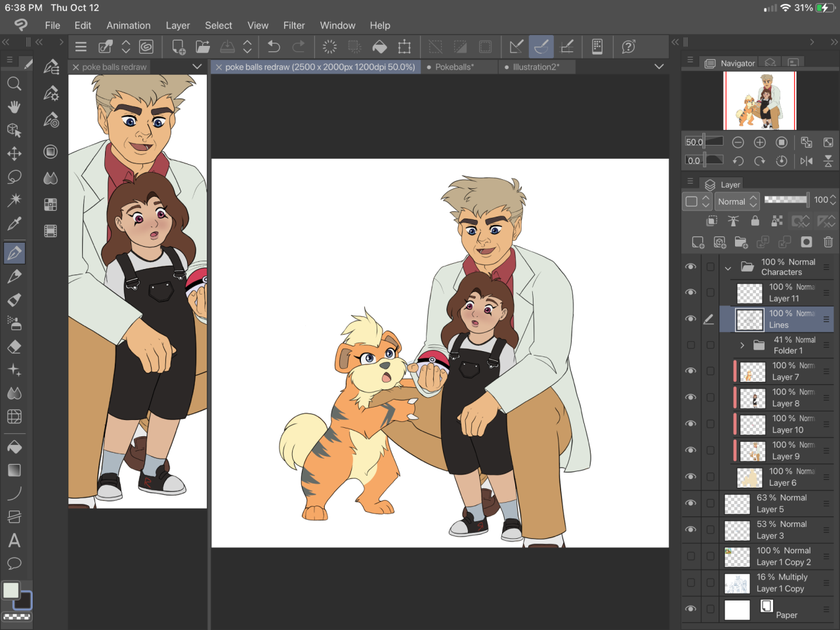This screenshot has height=630, width=840.
Task: Open the layer color palette dropdown
Action: click(x=698, y=201)
